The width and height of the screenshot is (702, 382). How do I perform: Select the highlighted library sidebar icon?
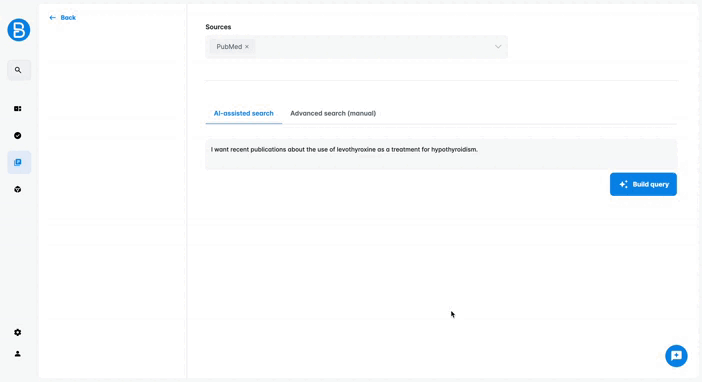pos(19,163)
